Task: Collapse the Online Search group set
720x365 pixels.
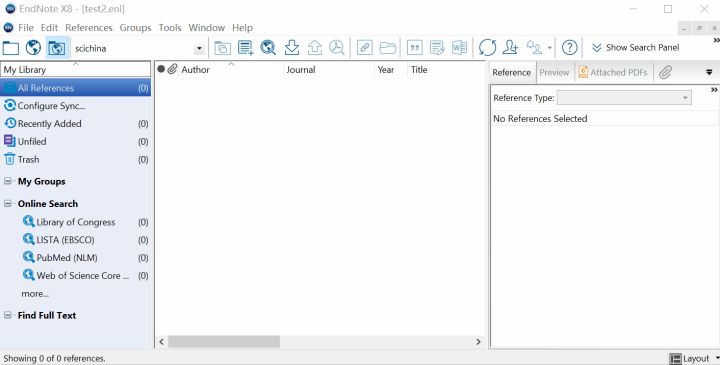Action: [x=8, y=203]
